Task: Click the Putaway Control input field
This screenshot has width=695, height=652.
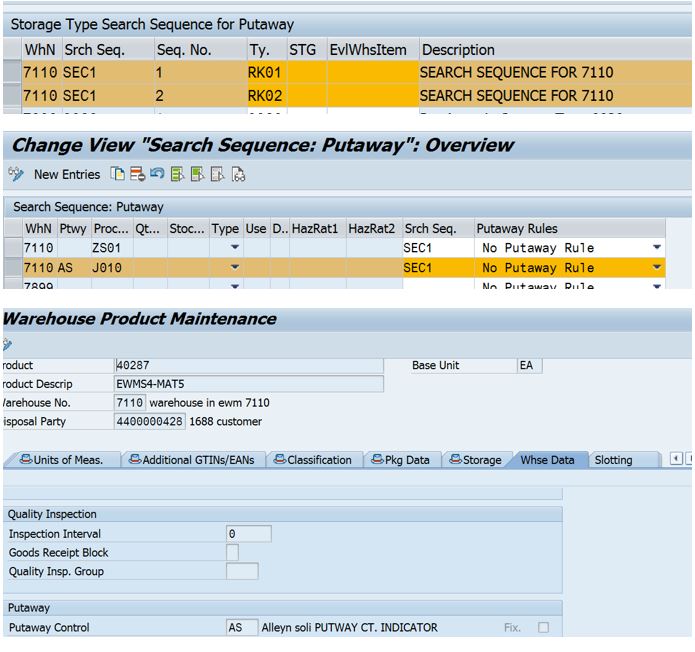Action: pos(241,628)
